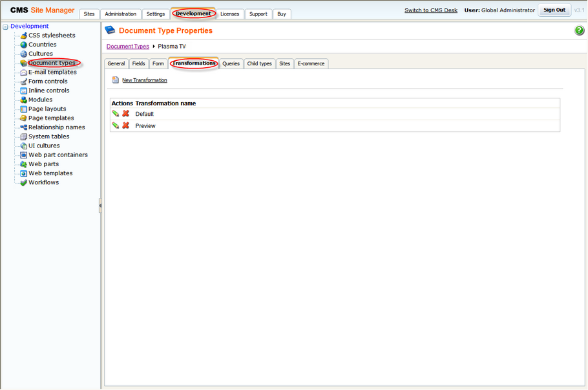Select the Development top tab

coord(193,14)
